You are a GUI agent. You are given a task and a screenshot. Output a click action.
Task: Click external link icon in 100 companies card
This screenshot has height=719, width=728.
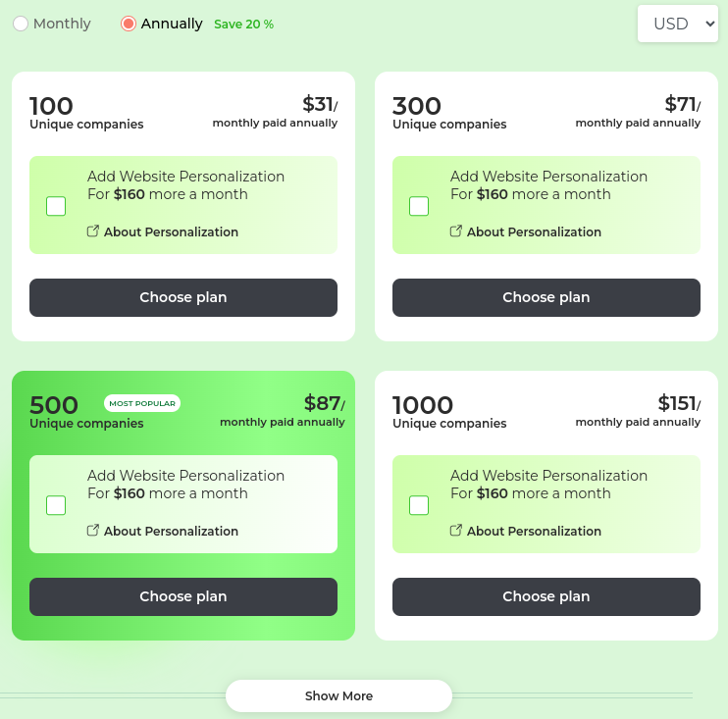[93, 231]
